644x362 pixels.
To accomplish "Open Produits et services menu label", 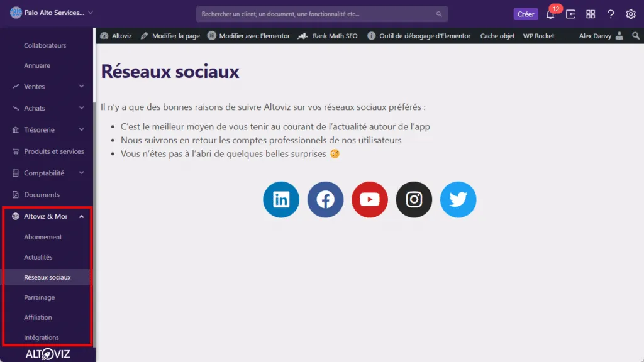I will click(x=54, y=151).
